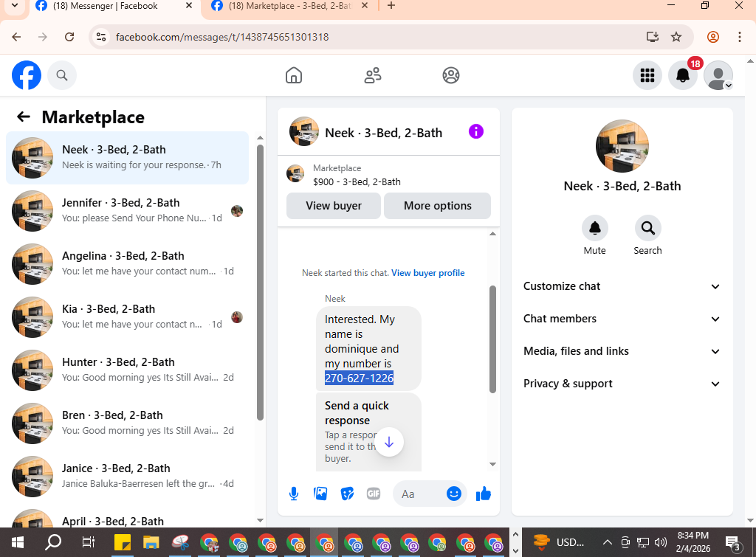The image size is (756, 557).
Task: Choose a GIF icon
Action: 374,494
